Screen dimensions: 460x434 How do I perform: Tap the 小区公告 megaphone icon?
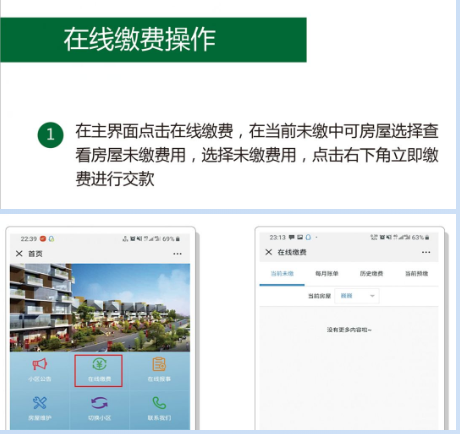tap(40, 364)
